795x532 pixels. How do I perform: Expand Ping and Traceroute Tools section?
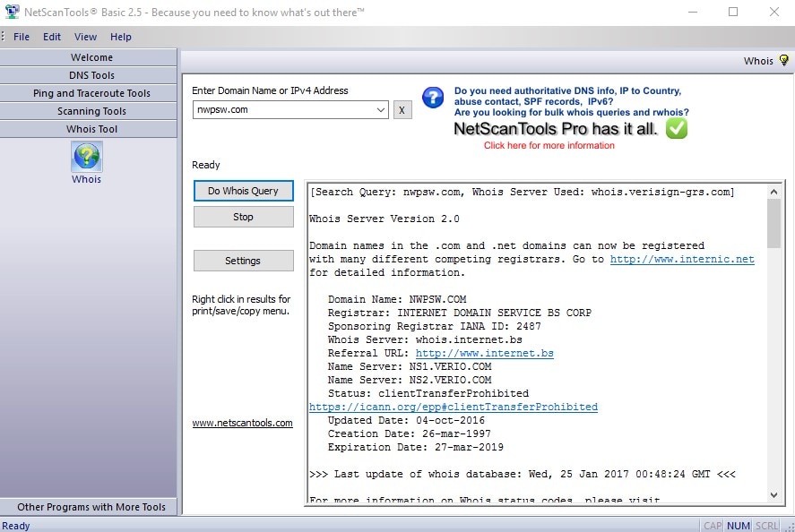[x=89, y=93]
